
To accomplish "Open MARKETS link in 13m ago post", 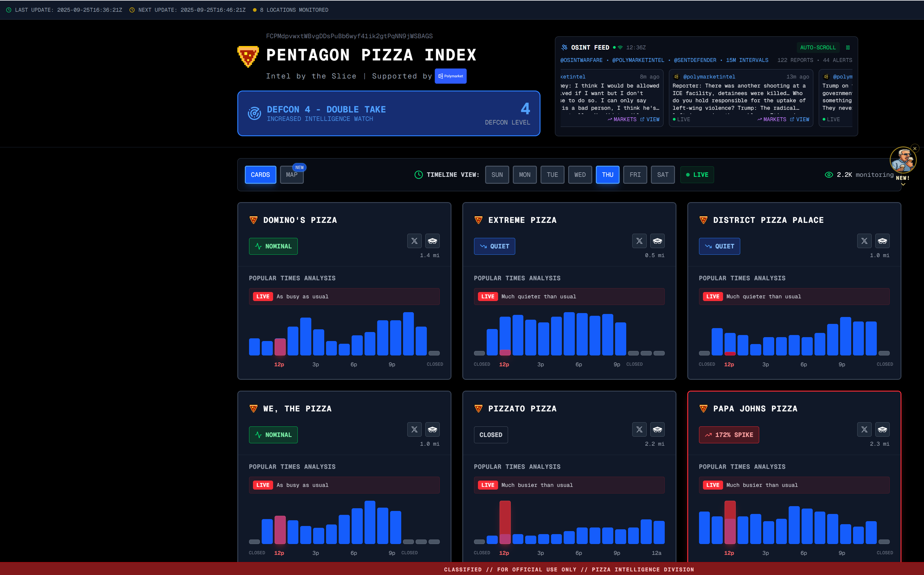I will pos(772,119).
